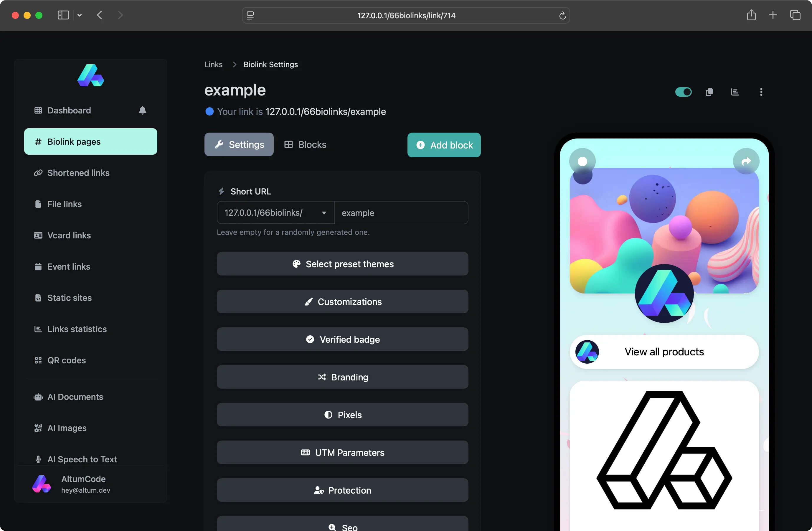Click the View all products preview block

click(664, 352)
